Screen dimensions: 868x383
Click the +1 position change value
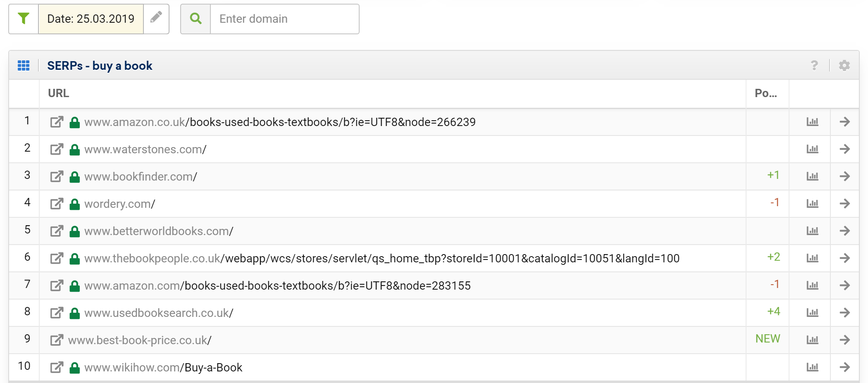point(773,175)
